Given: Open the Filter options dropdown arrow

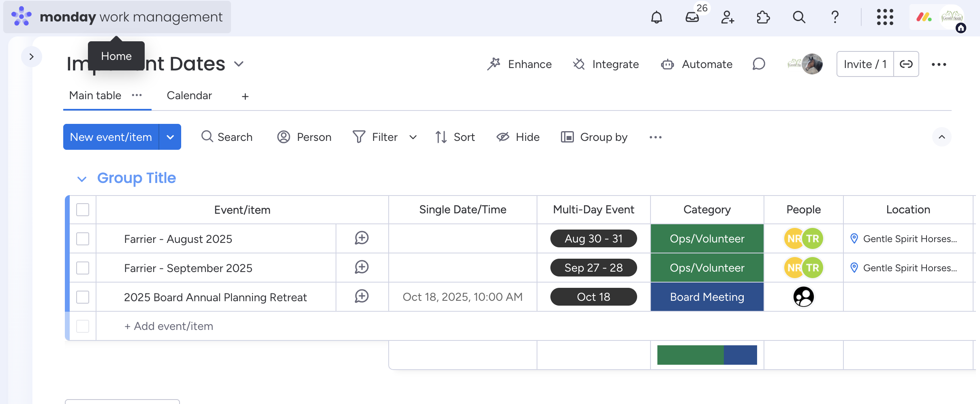Looking at the screenshot, I should click(413, 137).
